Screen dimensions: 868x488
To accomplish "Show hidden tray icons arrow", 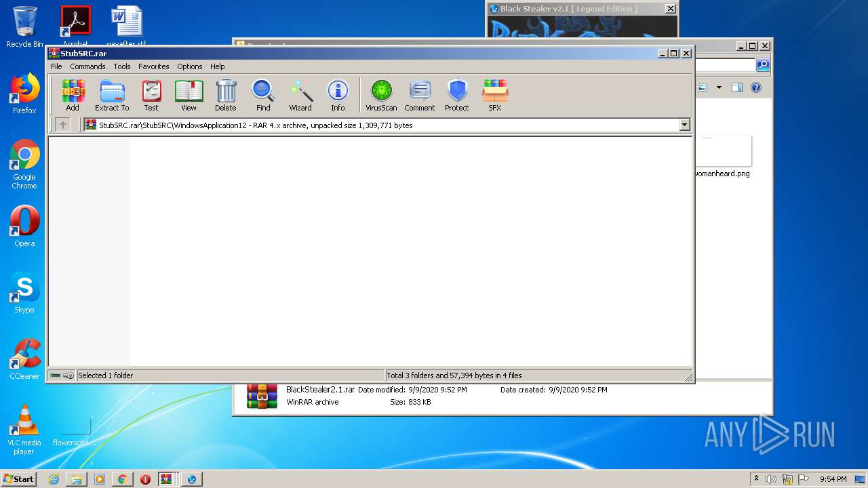I will tap(756, 479).
